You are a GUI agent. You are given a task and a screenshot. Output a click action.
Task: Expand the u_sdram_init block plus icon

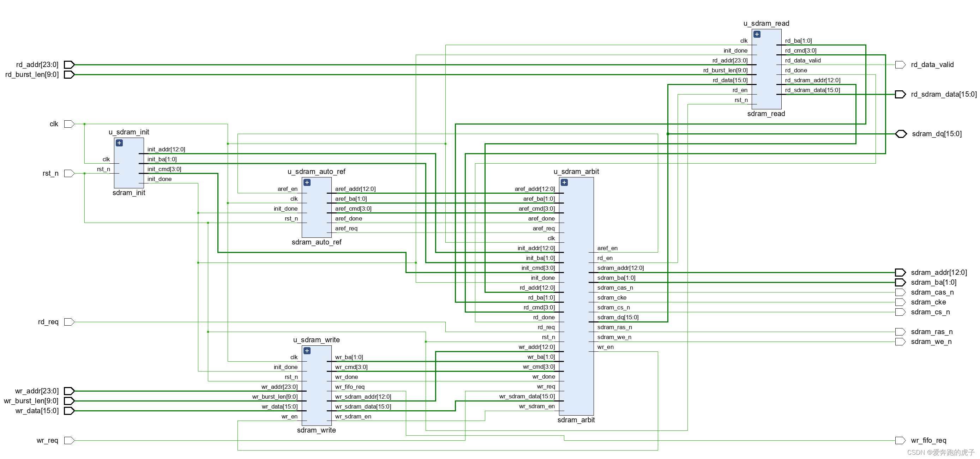119,143
